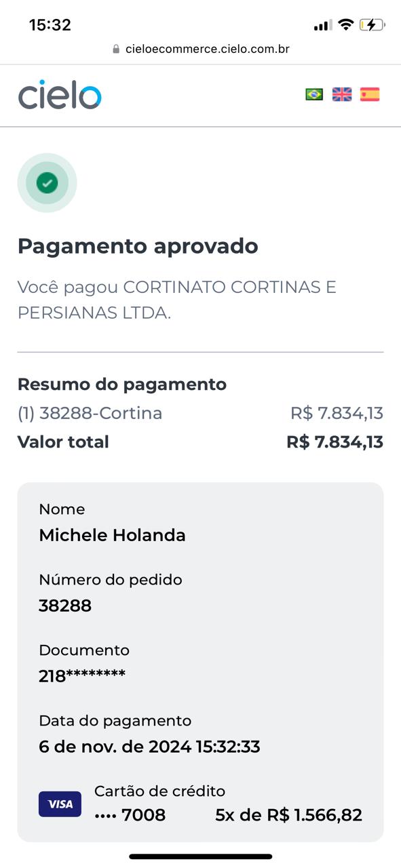
Task: Tap the home indicator bar at bottom
Action: pos(201,856)
